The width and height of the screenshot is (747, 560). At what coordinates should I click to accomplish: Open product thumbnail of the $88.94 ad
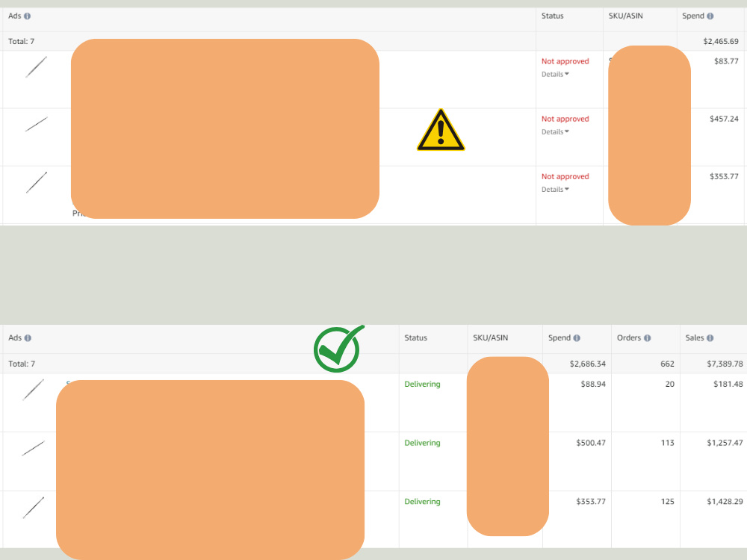pos(34,390)
